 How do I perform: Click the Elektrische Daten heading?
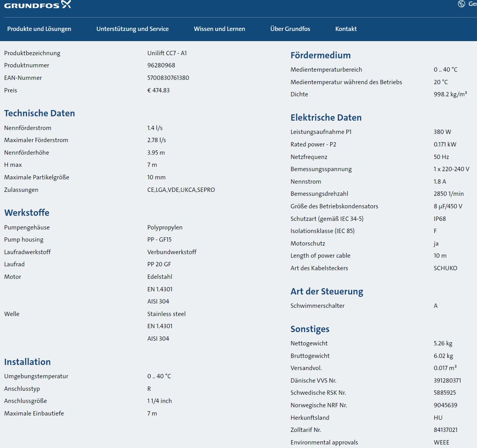[x=326, y=117]
